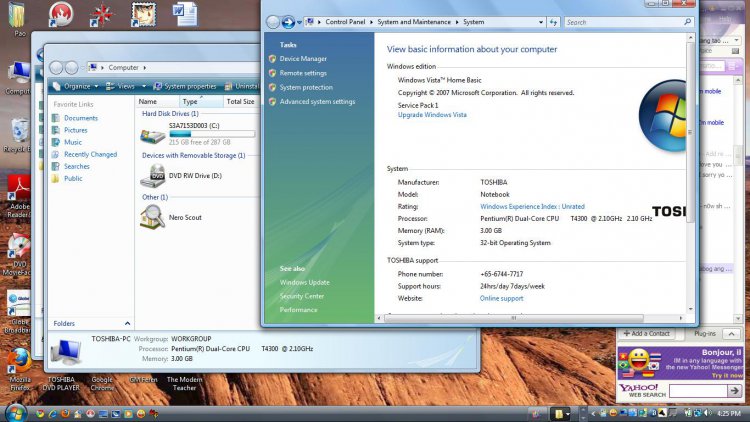Select the S3A7153D003 (C:) hard drive

tap(198, 135)
